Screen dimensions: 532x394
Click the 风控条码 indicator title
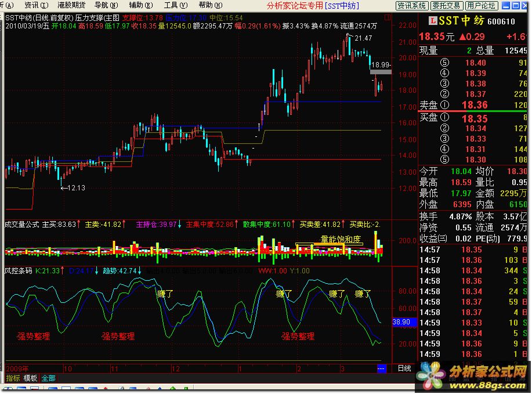point(19,271)
